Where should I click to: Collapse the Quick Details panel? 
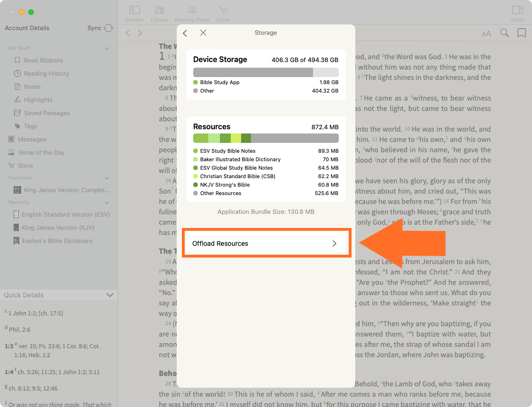click(110, 295)
